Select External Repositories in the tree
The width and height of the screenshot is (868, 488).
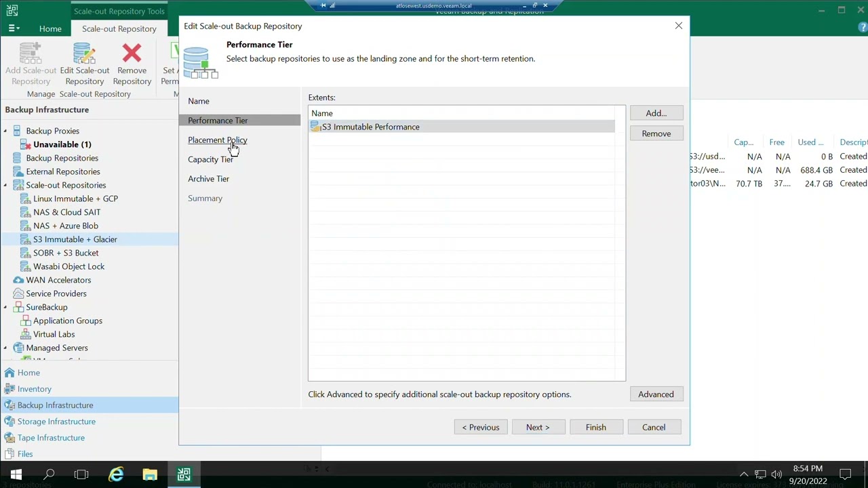coord(62,171)
